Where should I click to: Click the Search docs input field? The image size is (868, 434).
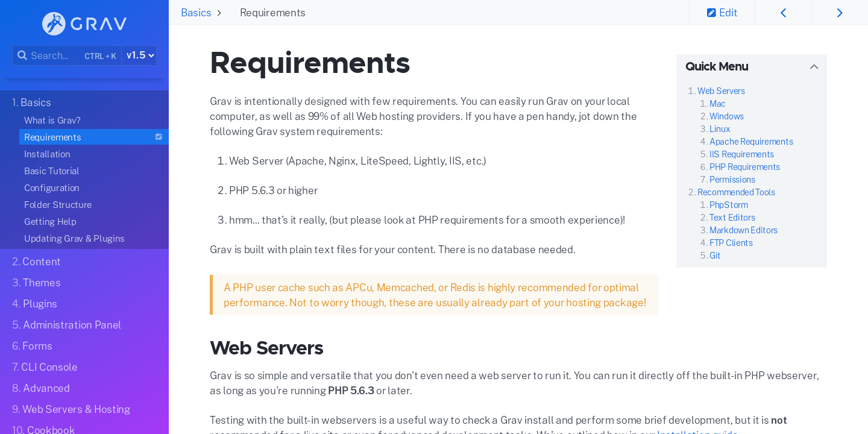67,55
